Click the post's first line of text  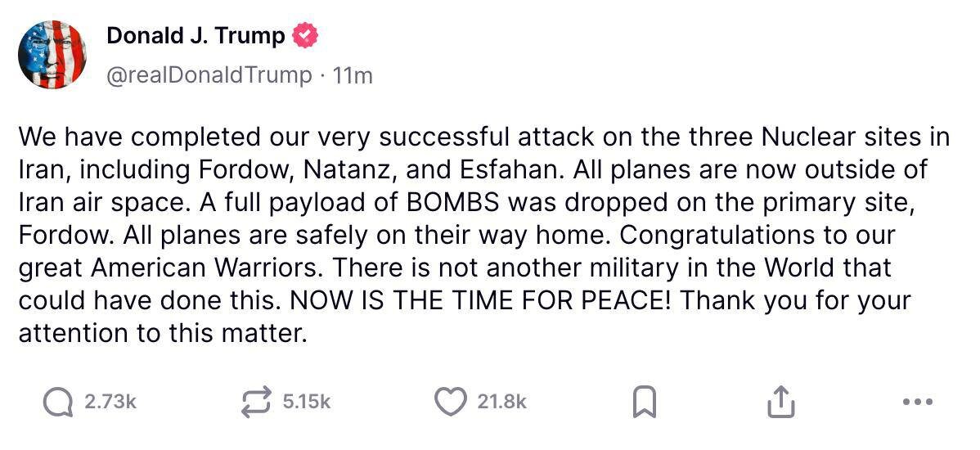(483, 136)
